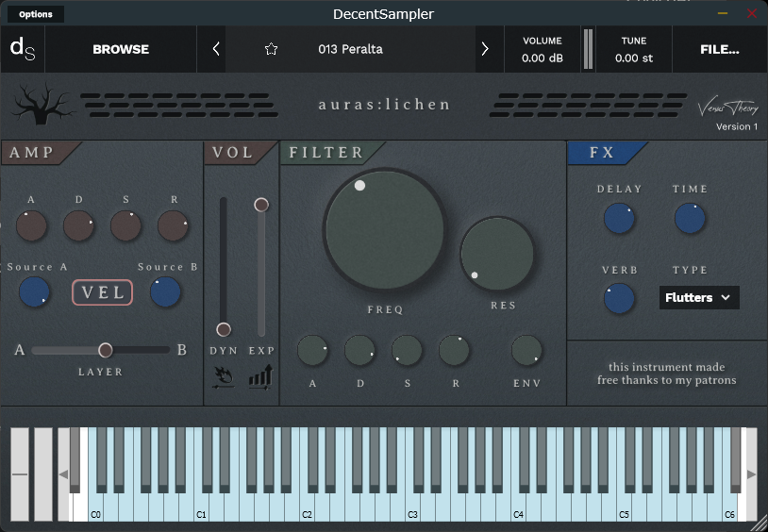The height and width of the screenshot is (532, 768).
Task: Click the tree logo icon
Action: click(43, 104)
